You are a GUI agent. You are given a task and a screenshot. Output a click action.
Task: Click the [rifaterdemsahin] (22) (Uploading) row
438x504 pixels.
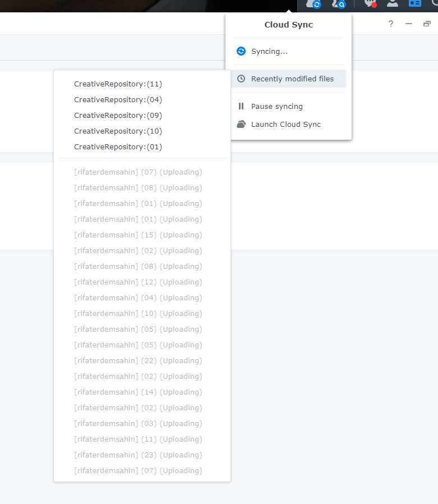[142, 361]
